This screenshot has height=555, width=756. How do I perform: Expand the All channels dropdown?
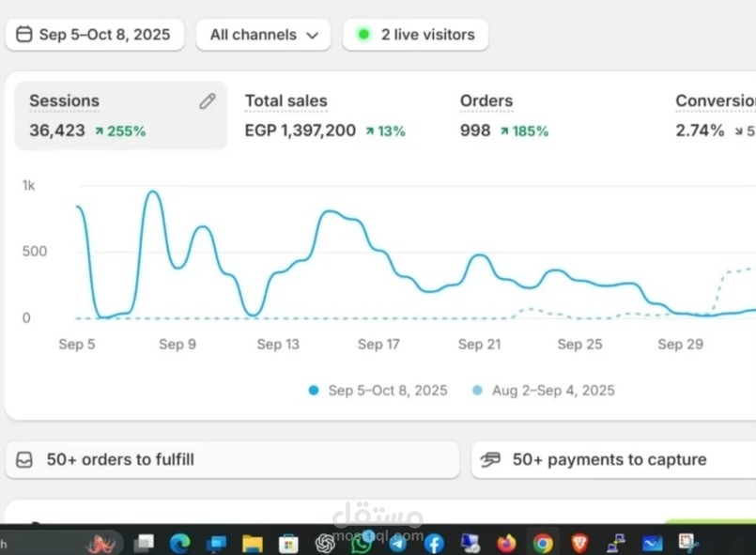pyautogui.click(x=263, y=35)
